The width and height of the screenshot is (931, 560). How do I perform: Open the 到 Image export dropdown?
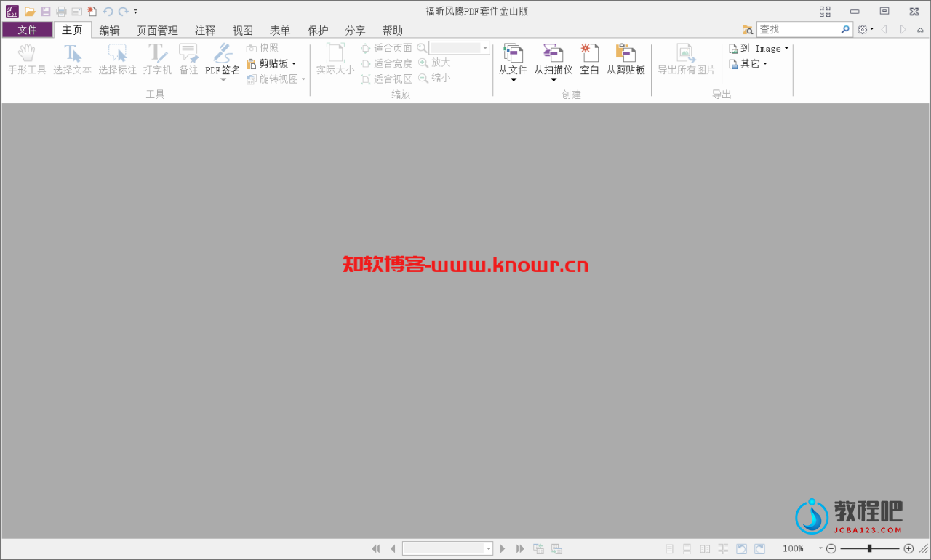tap(759, 48)
